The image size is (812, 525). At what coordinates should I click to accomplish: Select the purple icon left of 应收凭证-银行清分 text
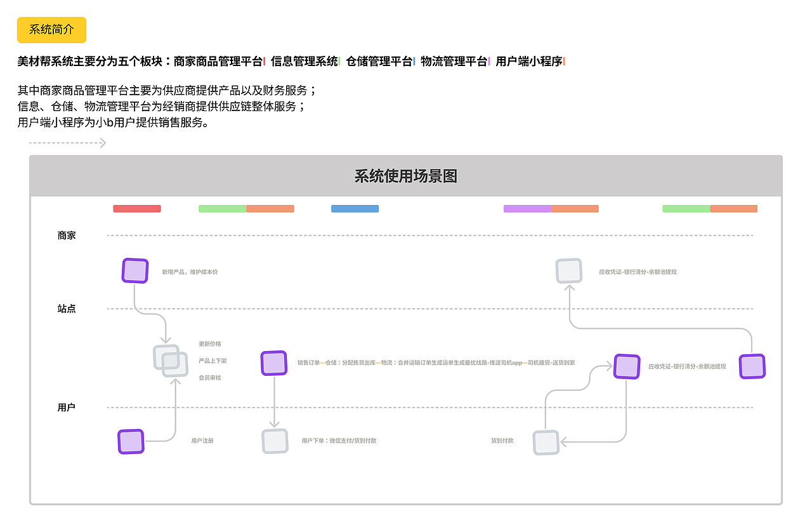click(626, 366)
